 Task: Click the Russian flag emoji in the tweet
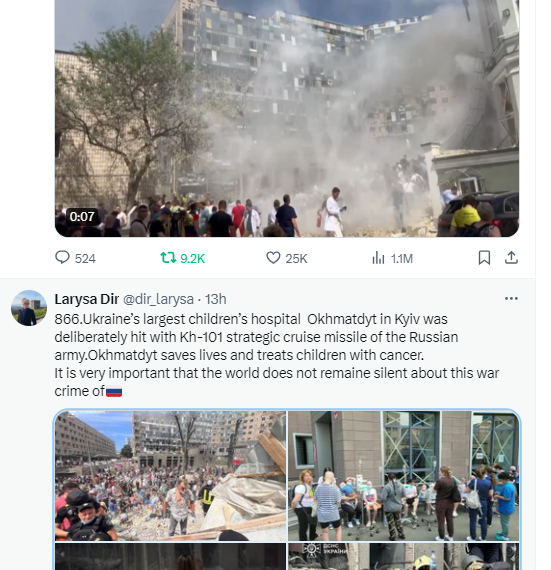pyautogui.click(x=114, y=392)
